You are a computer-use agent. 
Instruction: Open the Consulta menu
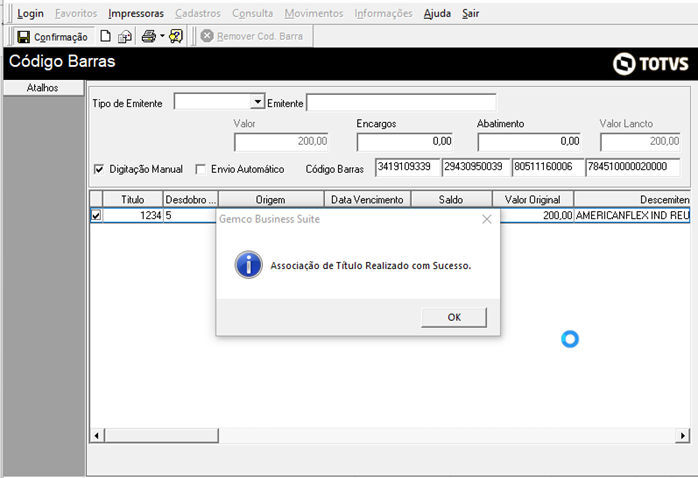(252, 13)
